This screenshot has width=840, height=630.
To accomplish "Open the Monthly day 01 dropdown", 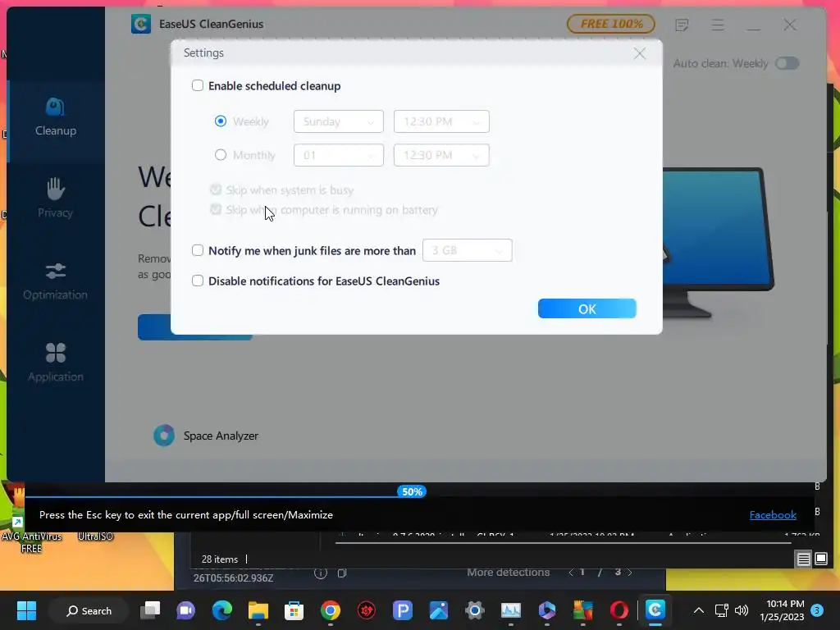I will point(339,155).
